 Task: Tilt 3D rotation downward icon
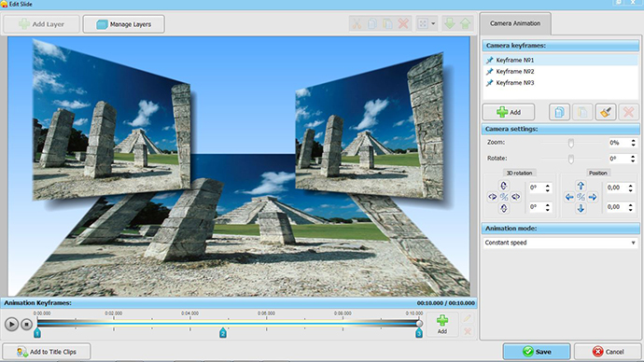click(x=504, y=208)
